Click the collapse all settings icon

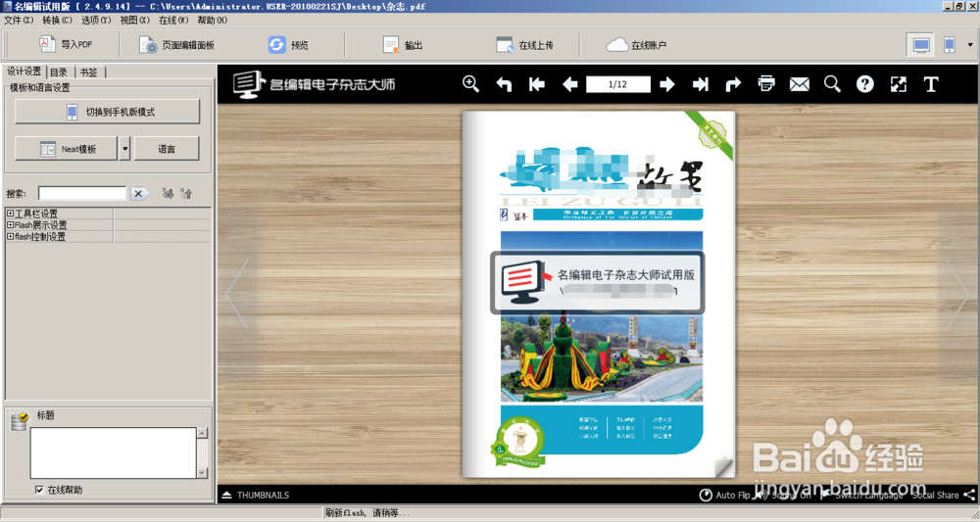pyautogui.click(x=186, y=194)
